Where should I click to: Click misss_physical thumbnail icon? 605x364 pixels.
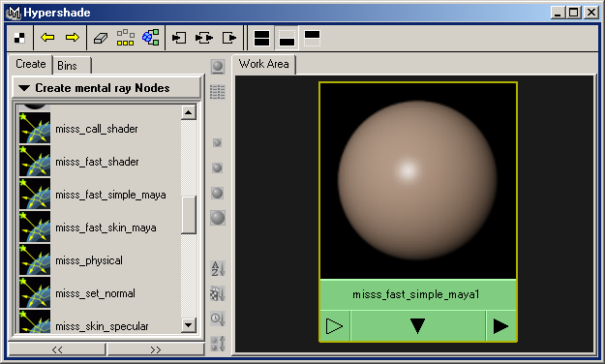pyautogui.click(x=35, y=259)
